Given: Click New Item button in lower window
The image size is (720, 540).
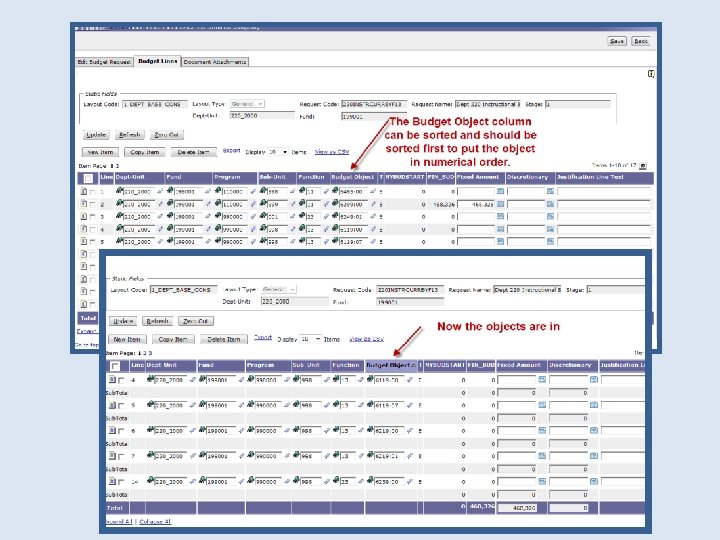Looking at the screenshot, I should 127,339.
